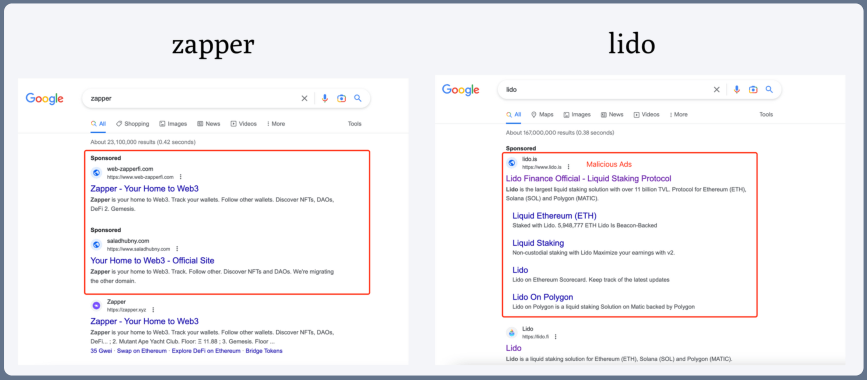Open three-dot menu next to saladhubny.com URL

pyautogui.click(x=177, y=249)
